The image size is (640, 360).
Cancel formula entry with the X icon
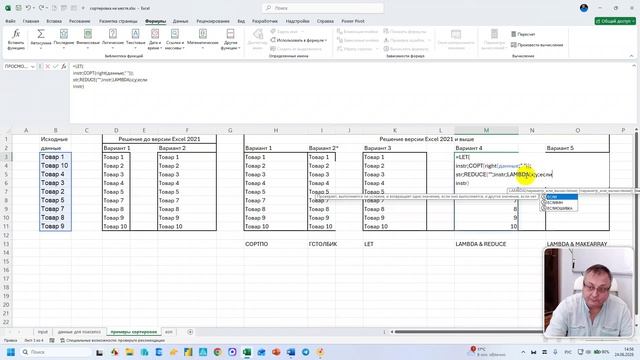pos(48,66)
